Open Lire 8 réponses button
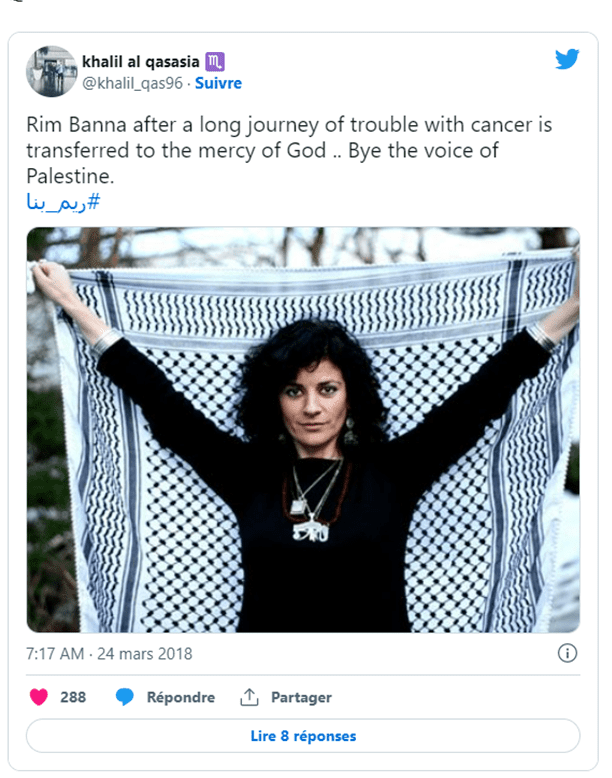The height and width of the screenshot is (778, 612). click(303, 736)
